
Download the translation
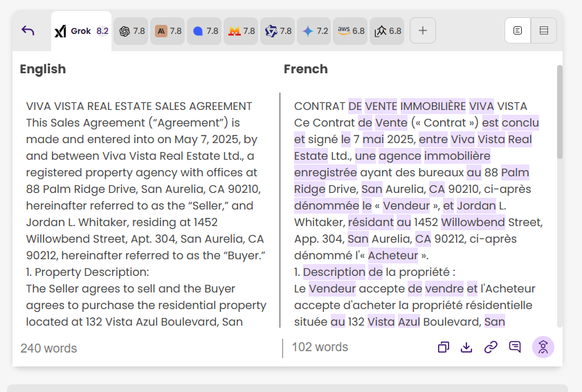pyautogui.click(x=466, y=347)
